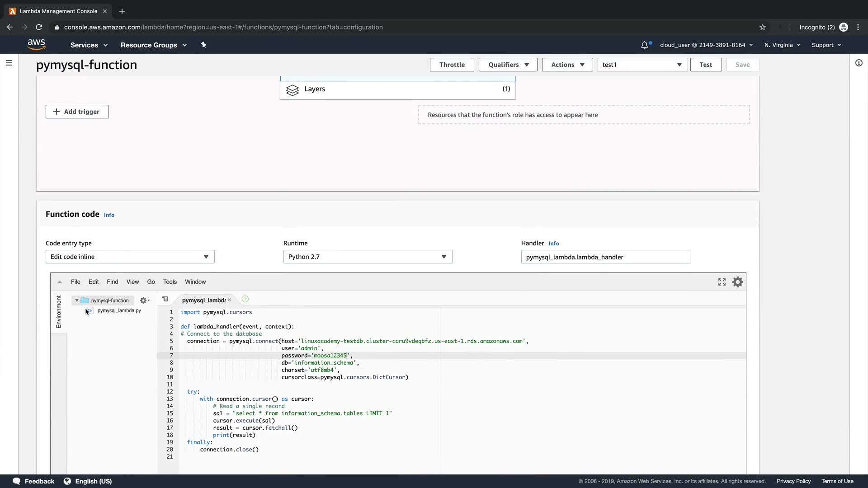Viewport: 868px width, 488px height.
Task: Add a new editor tab with plus icon
Action: coord(245,299)
